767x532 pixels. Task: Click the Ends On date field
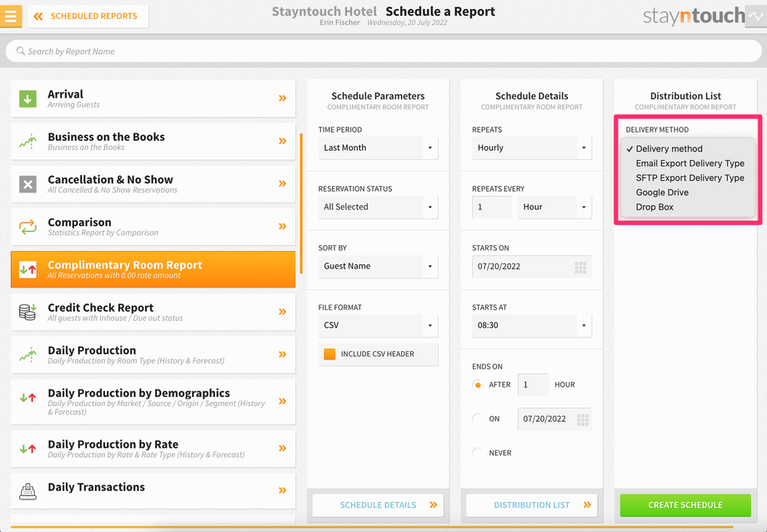pos(554,419)
